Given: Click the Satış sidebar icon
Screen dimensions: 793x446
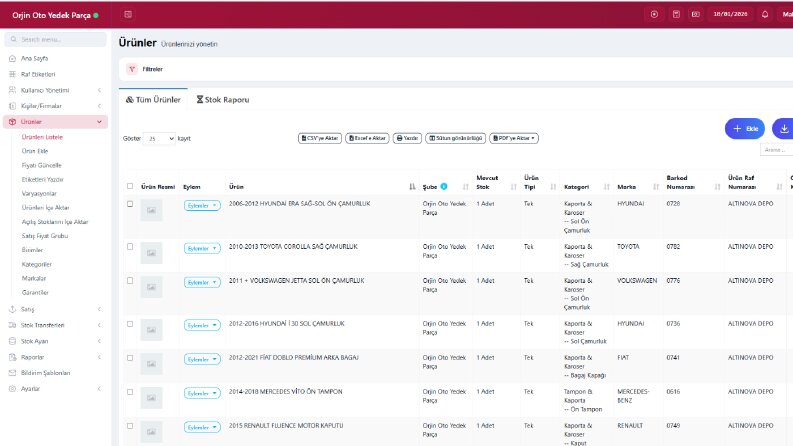Looking at the screenshot, I should (12, 309).
